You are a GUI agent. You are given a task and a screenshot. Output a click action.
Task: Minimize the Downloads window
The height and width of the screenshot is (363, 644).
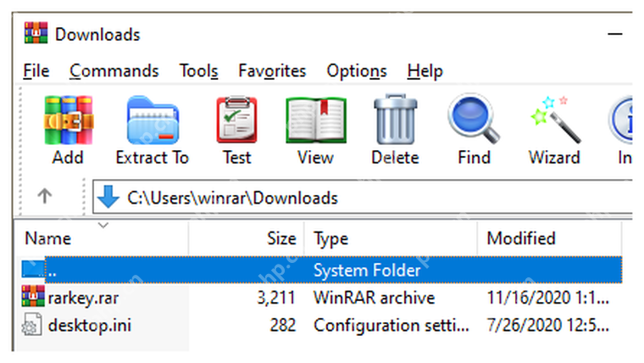pyautogui.click(x=615, y=34)
